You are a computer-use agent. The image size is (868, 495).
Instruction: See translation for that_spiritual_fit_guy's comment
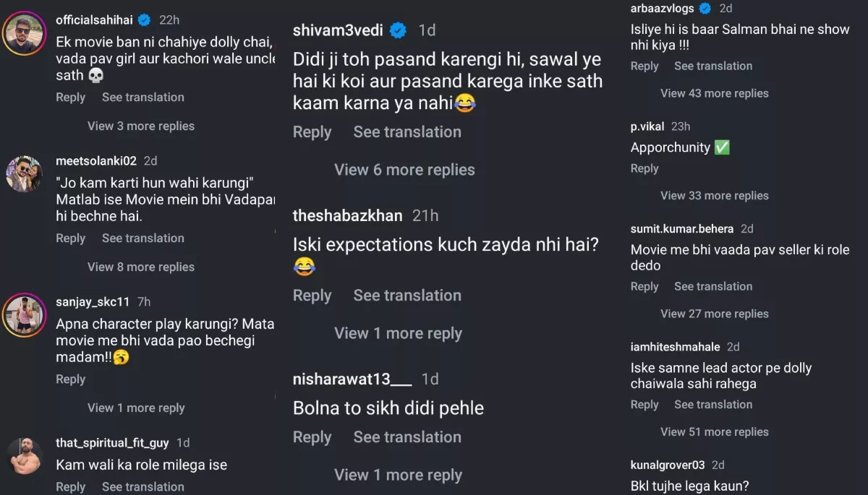[142, 486]
